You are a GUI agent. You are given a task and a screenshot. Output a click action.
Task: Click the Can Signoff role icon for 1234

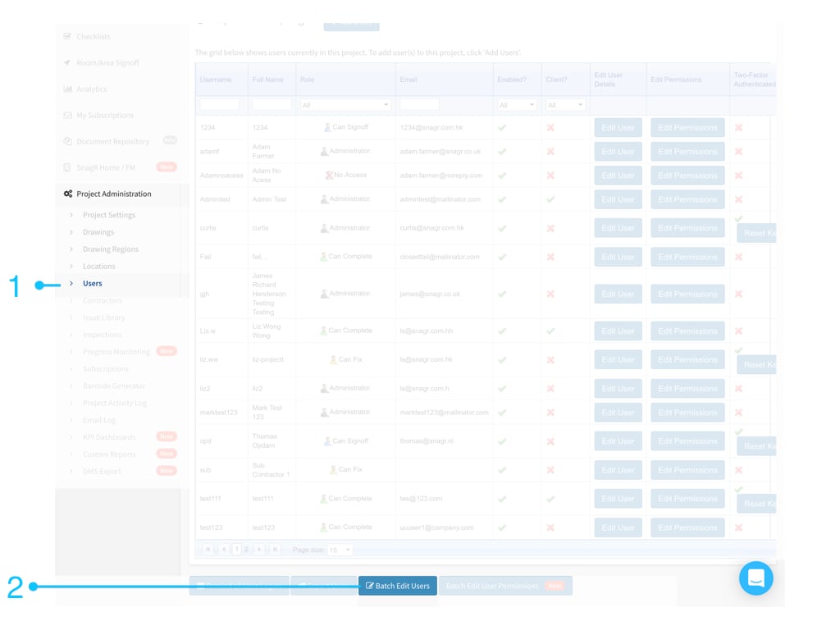pyautogui.click(x=327, y=127)
